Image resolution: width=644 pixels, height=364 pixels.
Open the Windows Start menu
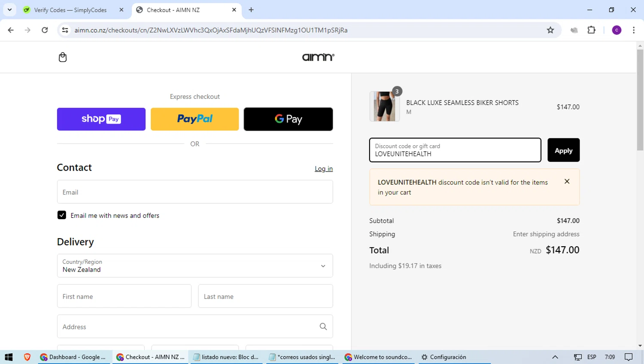click(x=9, y=357)
